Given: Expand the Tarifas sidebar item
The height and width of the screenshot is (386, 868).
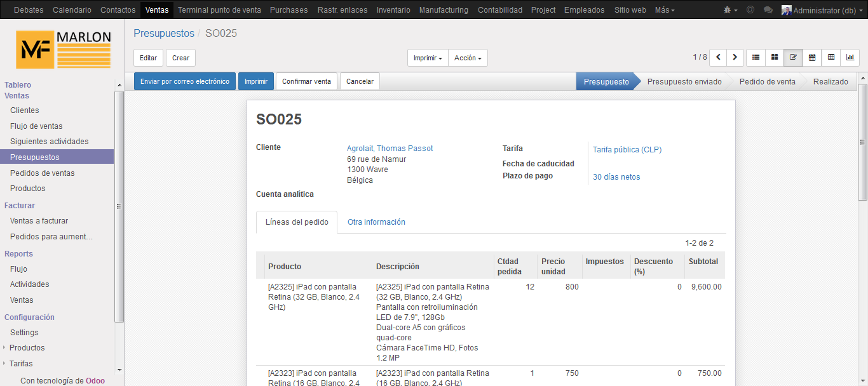Looking at the screenshot, I should tap(21, 364).
